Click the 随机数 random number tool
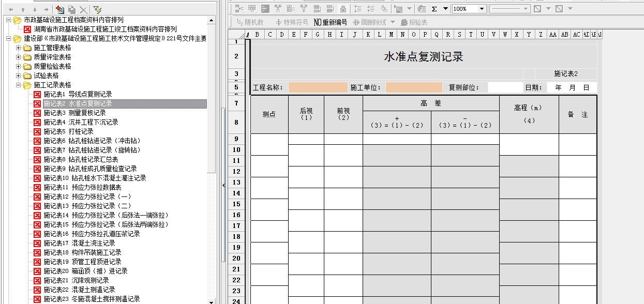644x304 pixels. point(250,22)
